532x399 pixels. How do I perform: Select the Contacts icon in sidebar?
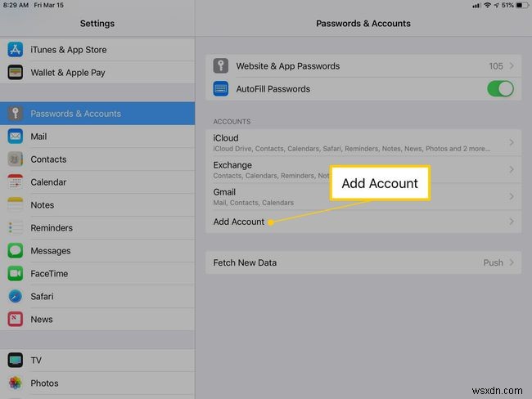point(15,159)
